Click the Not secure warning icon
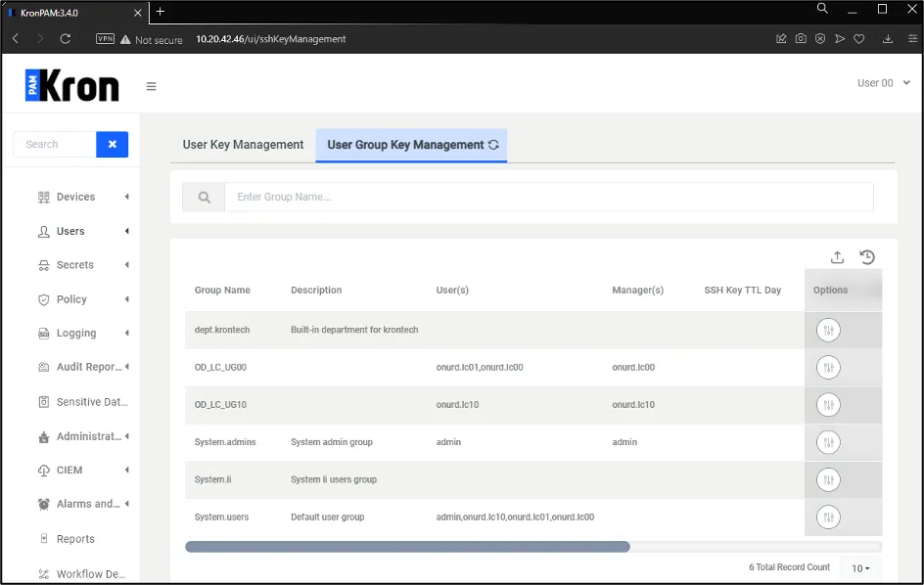Screen dimensions: 924x585 pos(125,39)
